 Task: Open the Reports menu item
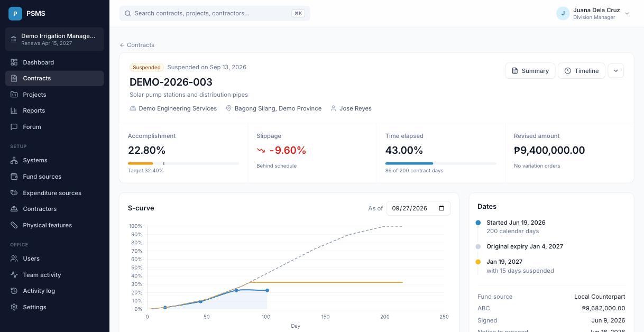point(54,110)
